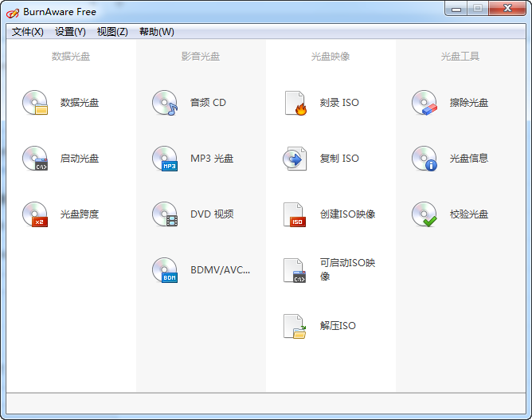Viewport: 532px width, 420px height.
Task: Click the 校验光盘 checkmark disc icon
Action: 424,214
